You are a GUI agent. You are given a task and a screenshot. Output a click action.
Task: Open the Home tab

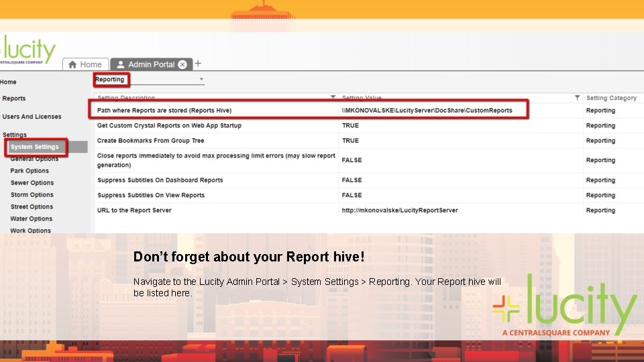click(85, 64)
